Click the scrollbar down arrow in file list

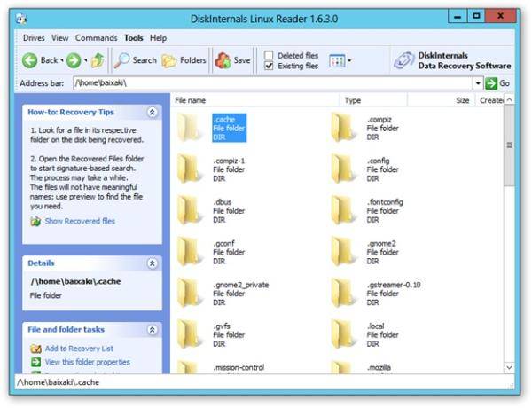click(x=509, y=367)
